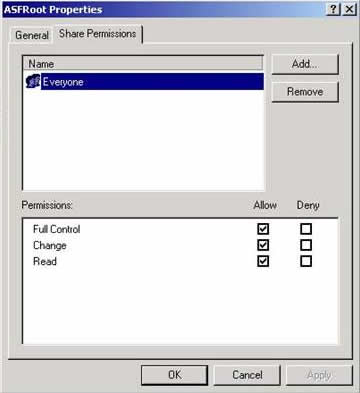Remove the selected Everyone entry

pos(305,92)
